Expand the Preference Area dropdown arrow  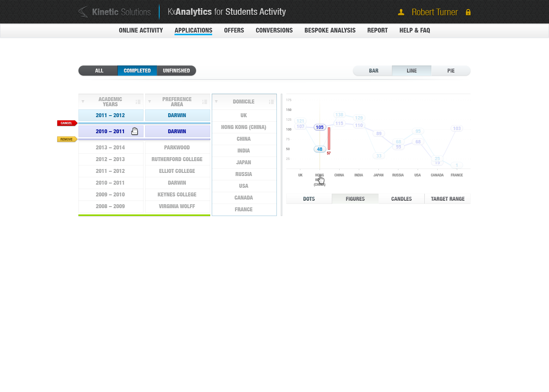coord(149,102)
